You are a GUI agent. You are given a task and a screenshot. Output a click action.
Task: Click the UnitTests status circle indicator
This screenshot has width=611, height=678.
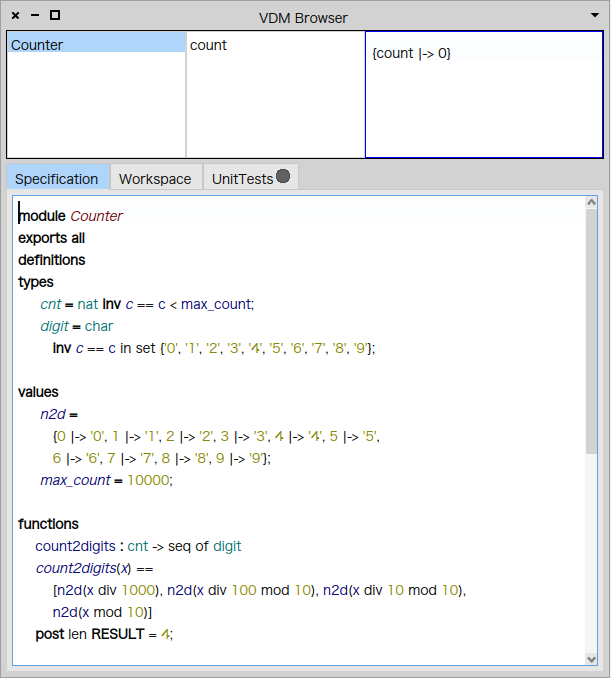click(283, 177)
